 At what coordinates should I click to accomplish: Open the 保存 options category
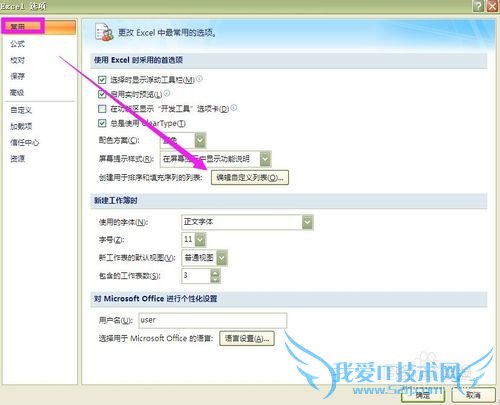(x=17, y=76)
